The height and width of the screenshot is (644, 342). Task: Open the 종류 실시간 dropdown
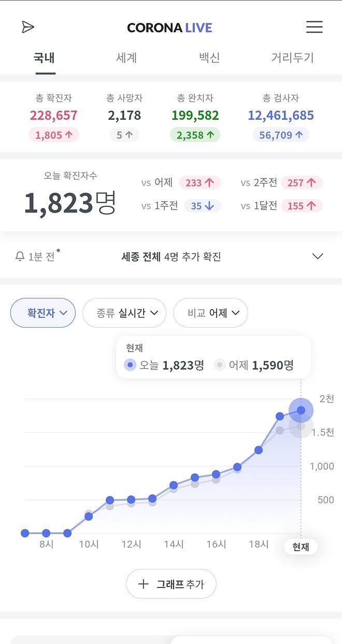click(x=124, y=313)
